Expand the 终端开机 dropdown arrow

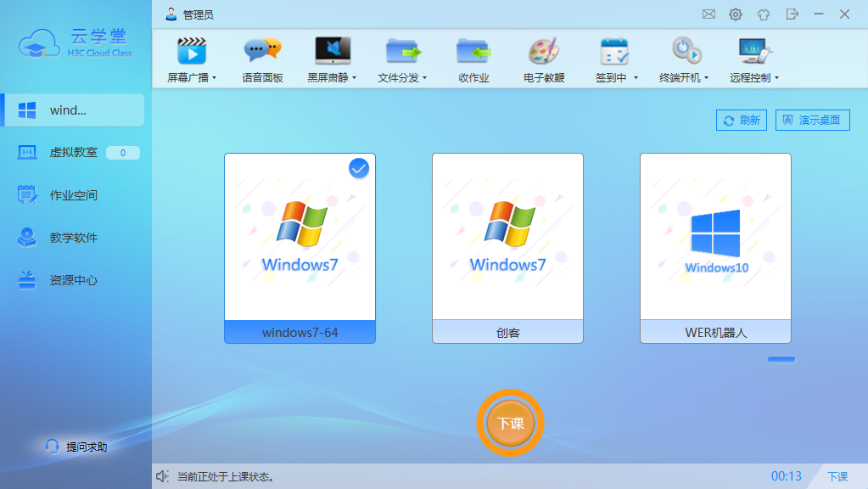[706, 78]
